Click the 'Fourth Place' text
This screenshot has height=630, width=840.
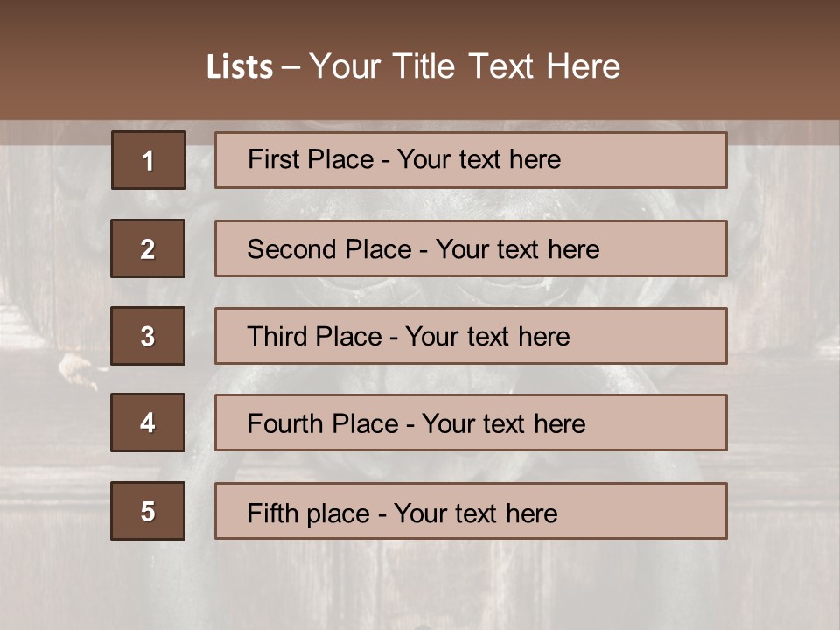[323, 424]
